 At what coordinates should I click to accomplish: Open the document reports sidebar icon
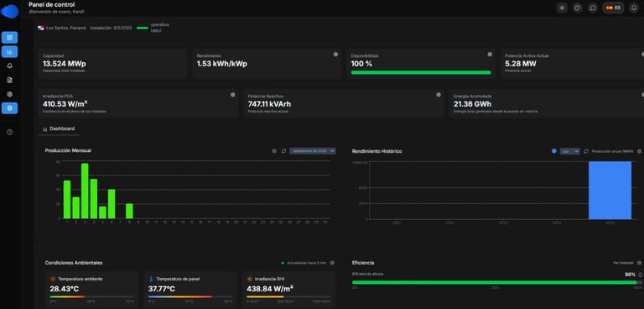[10, 81]
